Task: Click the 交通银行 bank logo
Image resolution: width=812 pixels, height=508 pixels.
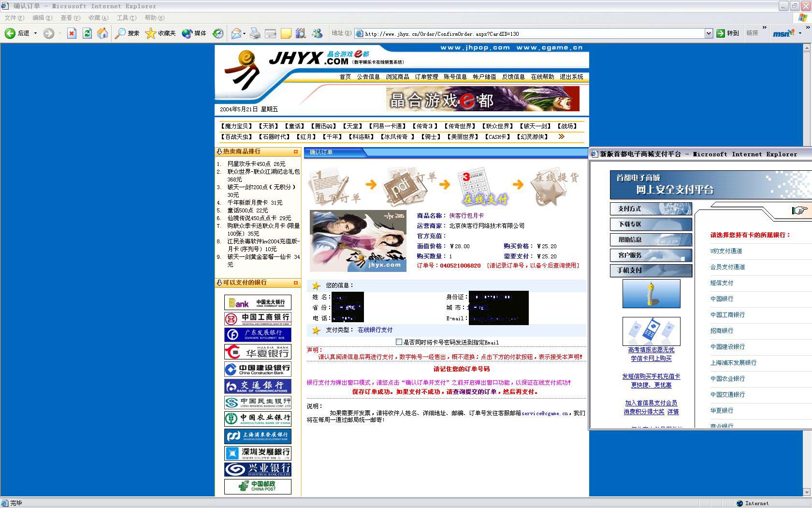Action: pyautogui.click(x=258, y=386)
